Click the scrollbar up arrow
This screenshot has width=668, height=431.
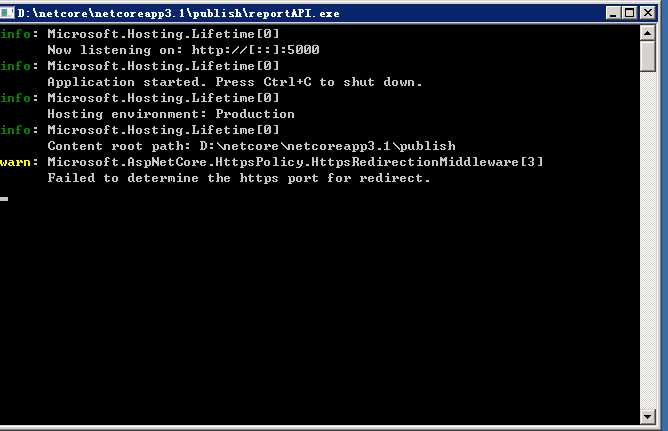click(x=647, y=33)
